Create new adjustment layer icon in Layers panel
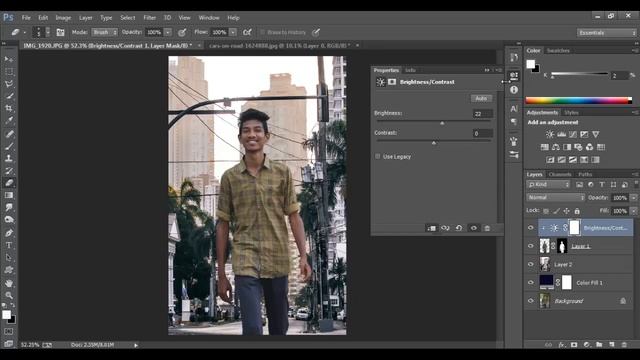The image size is (640, 360). pos(587,345)
